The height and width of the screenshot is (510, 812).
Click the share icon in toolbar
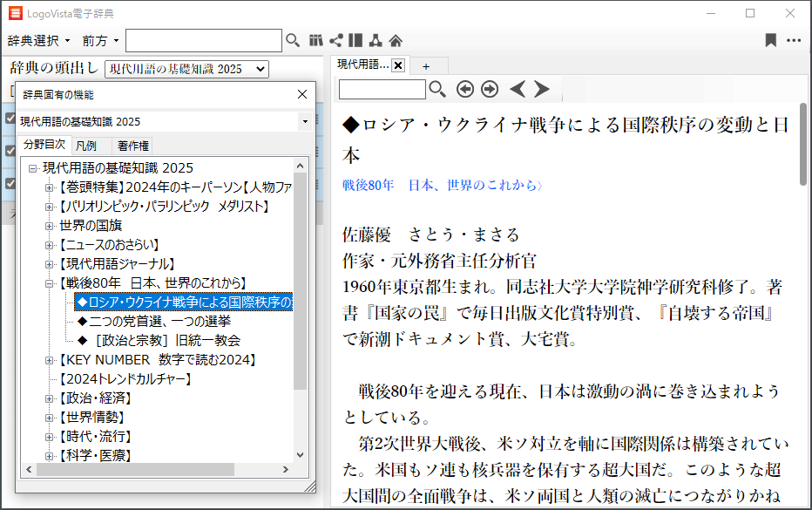(335, 40)
